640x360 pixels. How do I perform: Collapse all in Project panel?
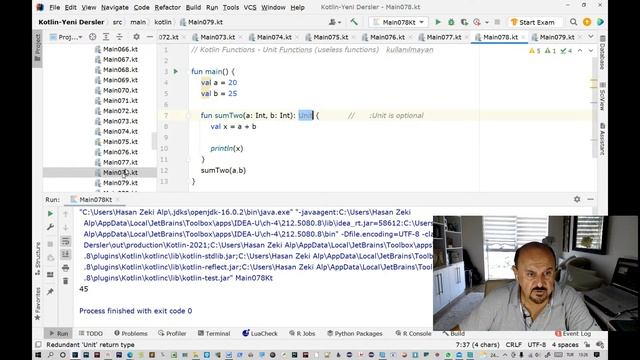point(119,37)
